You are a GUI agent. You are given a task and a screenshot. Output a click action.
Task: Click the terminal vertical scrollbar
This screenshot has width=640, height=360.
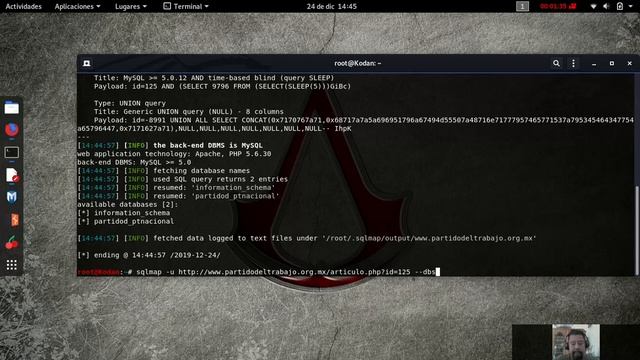point(637,231)
